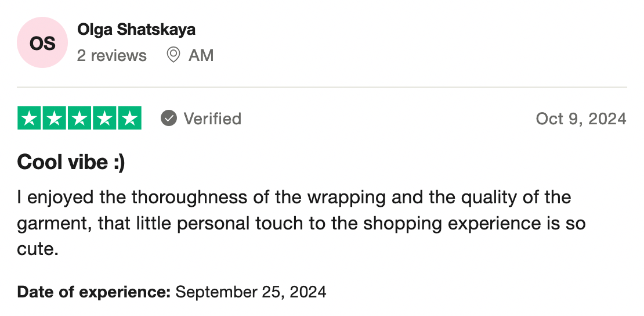Click the divider line below reviewer info
Screen dimensions: 644x316
322,87
